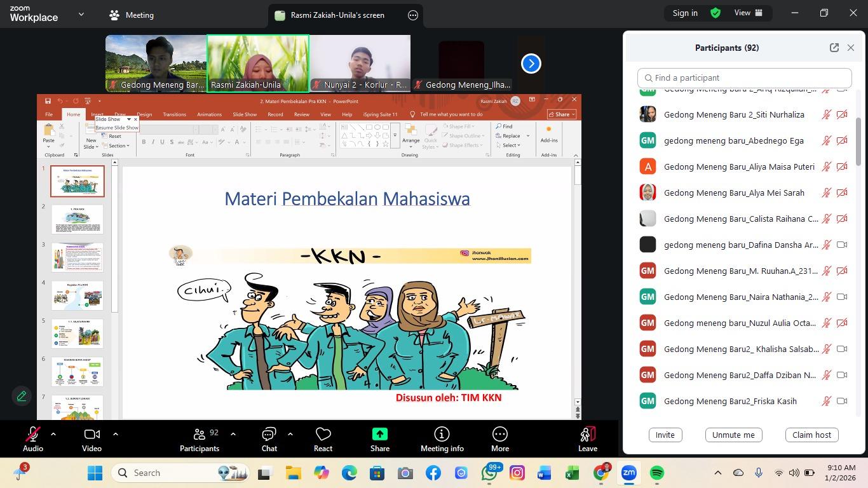Open Zoom chat panel
This screenshot has width=868, height=488.
pos(268,438)
